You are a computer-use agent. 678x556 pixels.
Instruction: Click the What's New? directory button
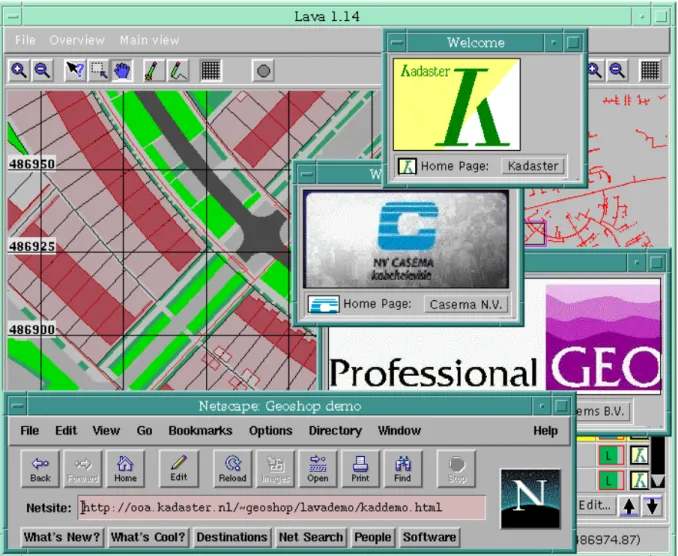point(62,537)
